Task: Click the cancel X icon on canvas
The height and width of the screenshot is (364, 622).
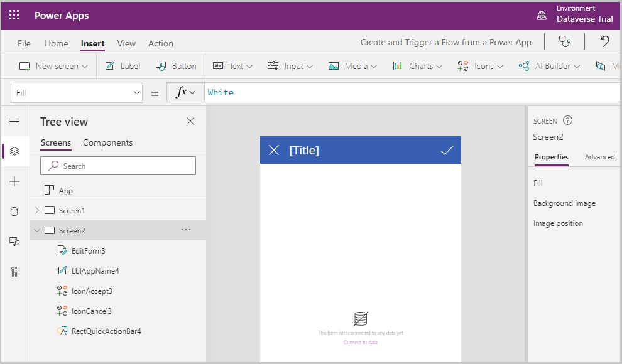Action: (x=274, y=150)
